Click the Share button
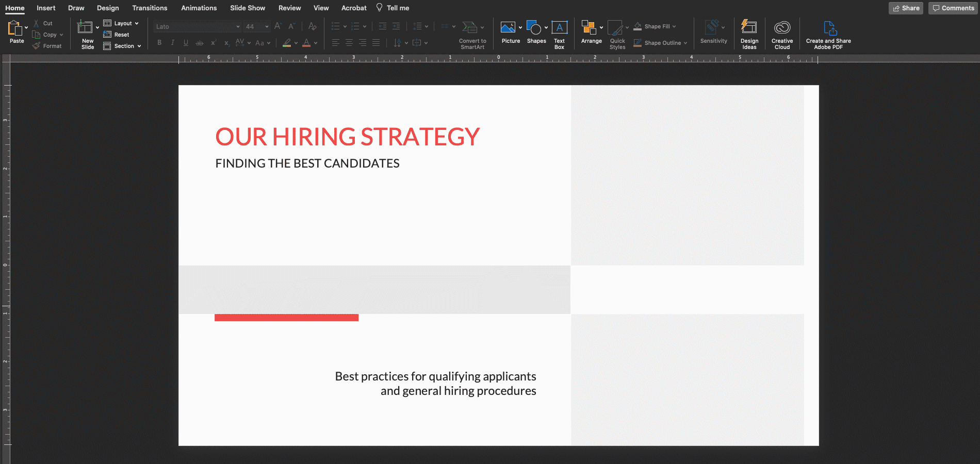Screen dimensions: 980x464 coord(905,8)
